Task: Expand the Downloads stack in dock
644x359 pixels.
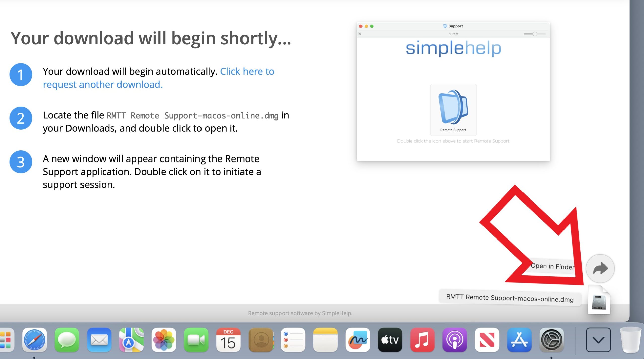Action: [598, 340]
